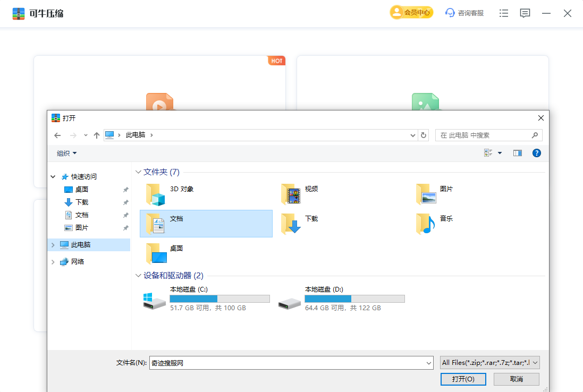Expand the 网络 tree node

[53, 262]
